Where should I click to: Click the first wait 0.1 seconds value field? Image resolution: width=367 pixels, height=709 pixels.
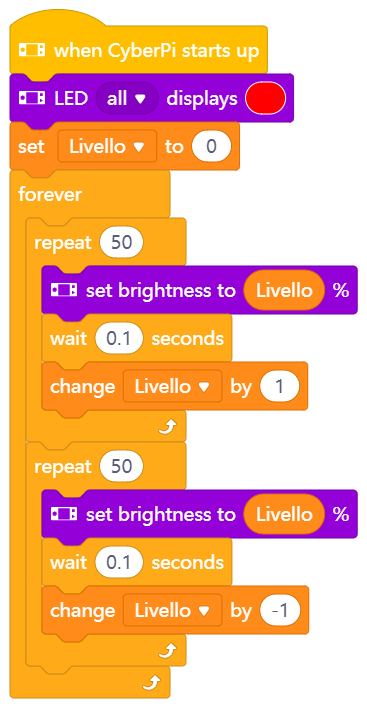[x=119, y=338]
